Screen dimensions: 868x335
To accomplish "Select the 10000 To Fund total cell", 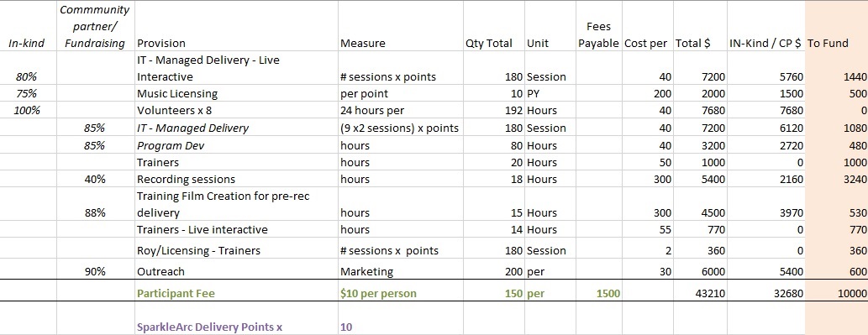I will [x=836, y=293].
